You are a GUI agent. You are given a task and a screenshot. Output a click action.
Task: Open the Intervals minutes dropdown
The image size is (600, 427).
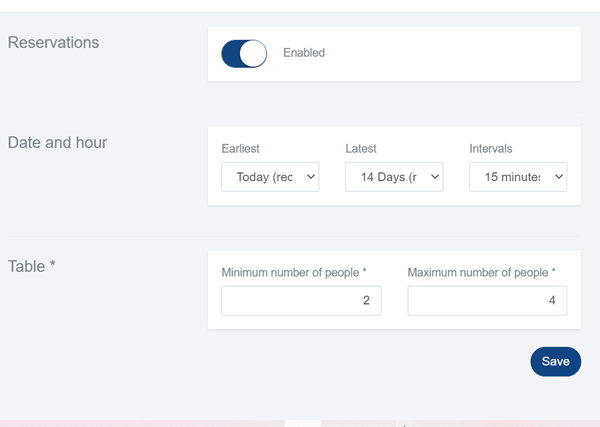tap(518, 177)
